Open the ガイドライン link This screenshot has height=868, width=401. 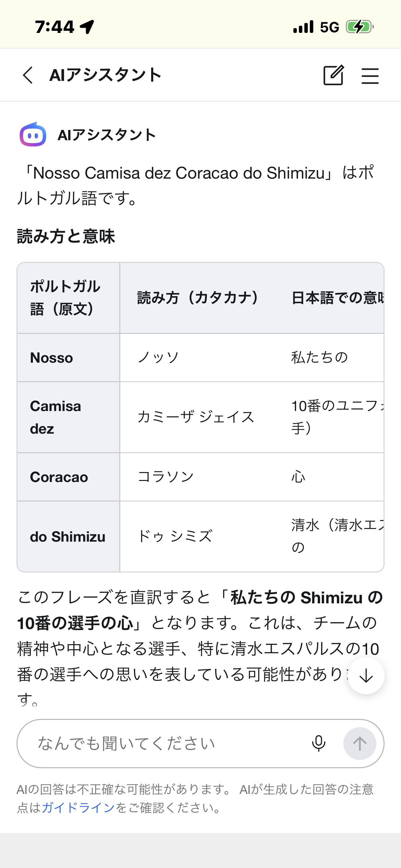coord(78,808)
